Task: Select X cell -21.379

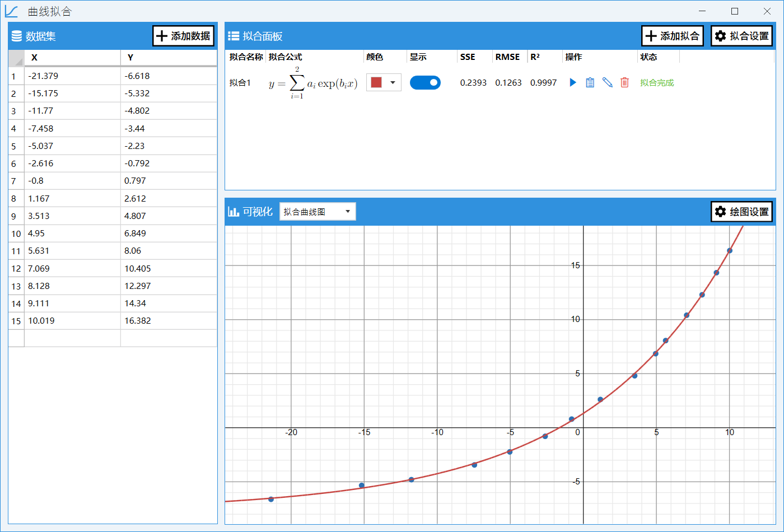Action: [x=72, y=76]
